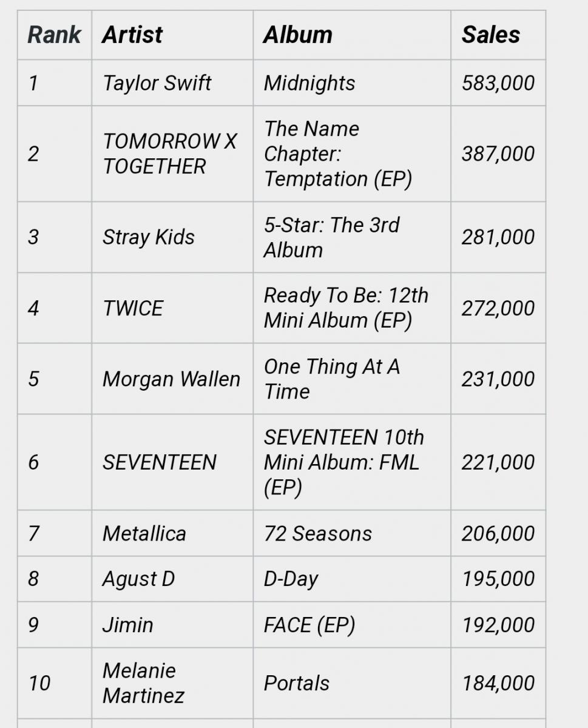Click the Rank column header
Image resolution: width=588 pixels, height=728 pixels.
(55, 35)
